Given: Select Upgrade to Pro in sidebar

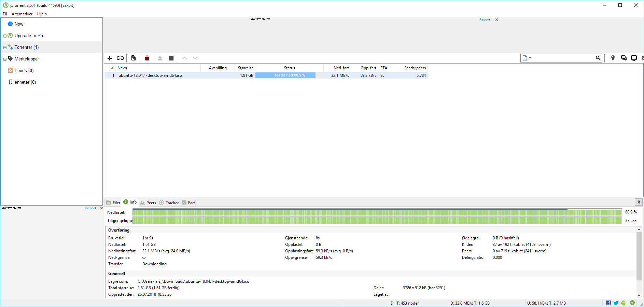Looking at the screenshot, I should [x=29, y=36].
